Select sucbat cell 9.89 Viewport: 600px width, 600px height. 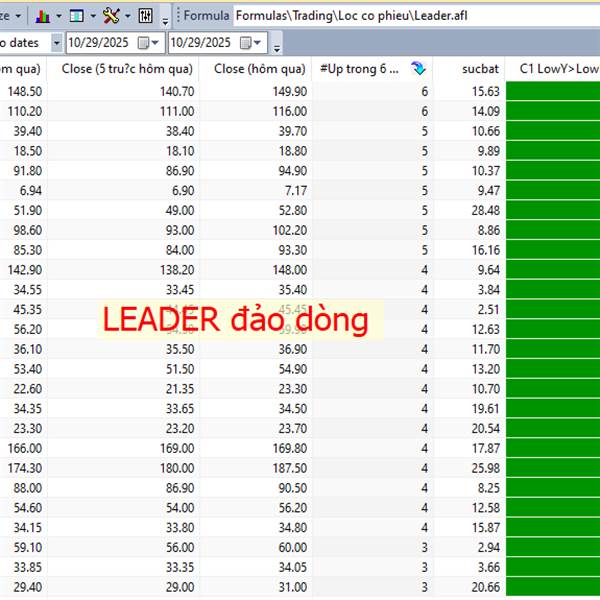point(469,151)
